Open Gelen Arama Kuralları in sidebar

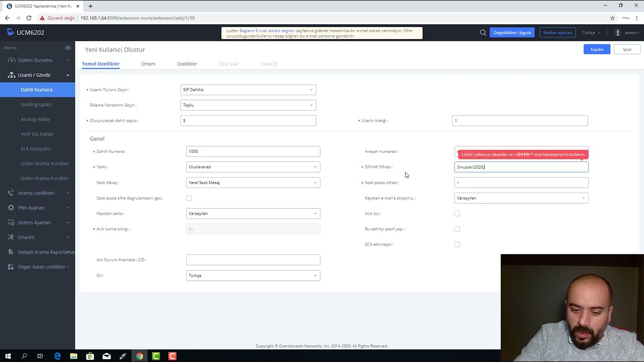[45, 178]
